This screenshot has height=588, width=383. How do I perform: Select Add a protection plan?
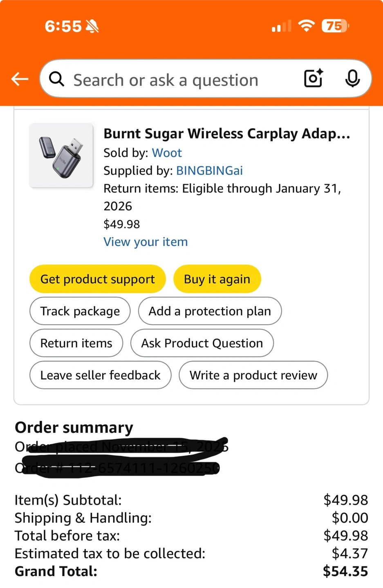[210, 311]
